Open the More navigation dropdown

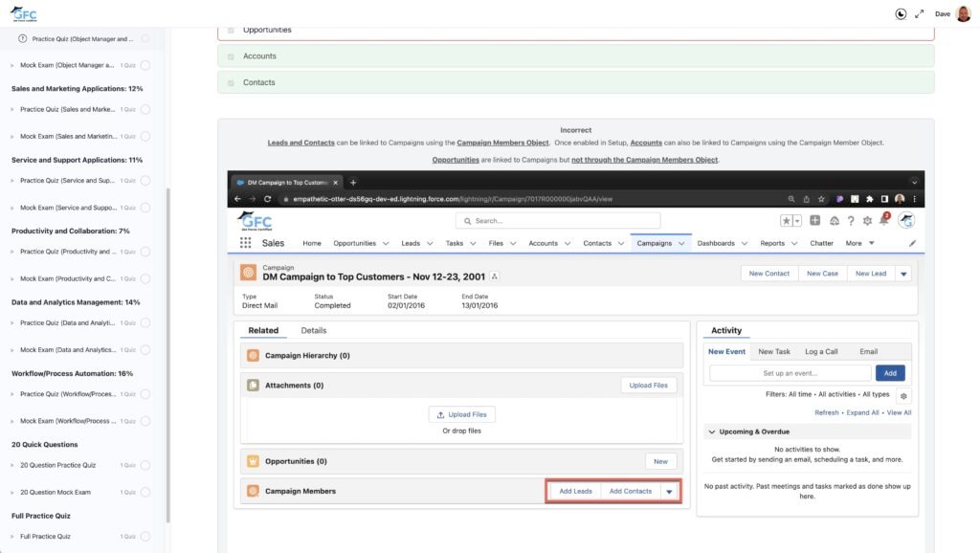pos(860,243)
